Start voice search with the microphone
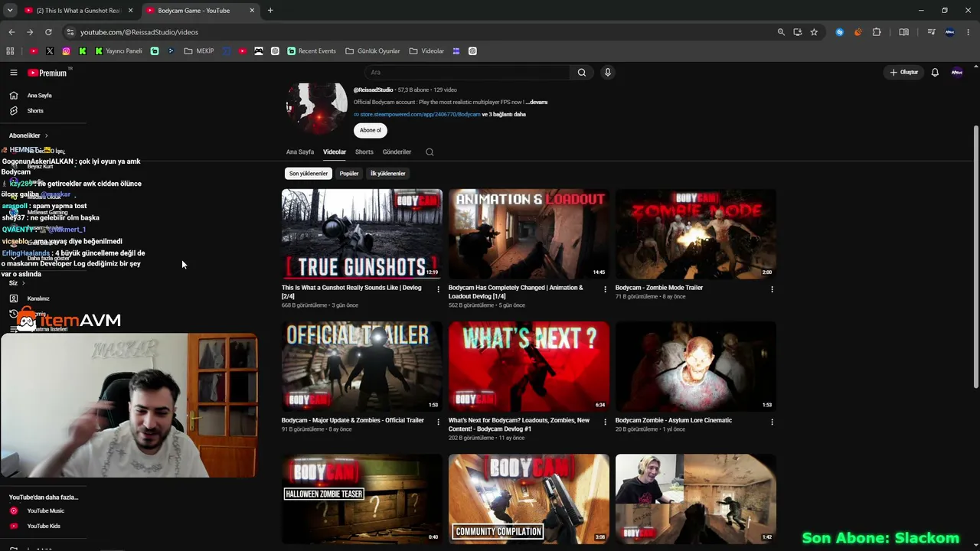This screenshot has width=980, height=551. point(608,73)
